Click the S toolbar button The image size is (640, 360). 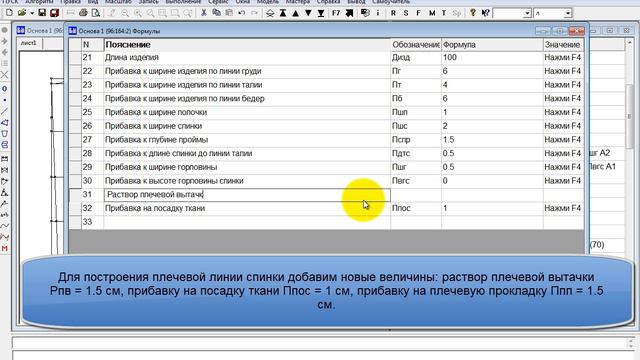pos(406,13)
